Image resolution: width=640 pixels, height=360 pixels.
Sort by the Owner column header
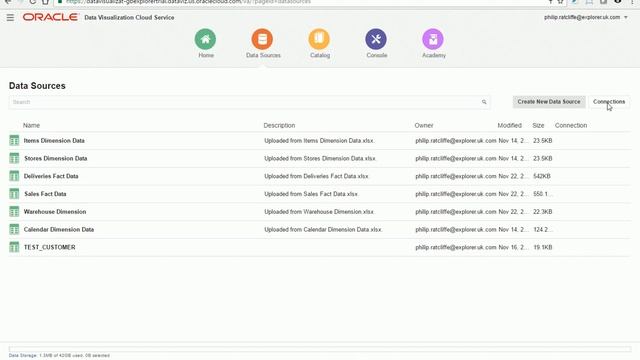424,125
